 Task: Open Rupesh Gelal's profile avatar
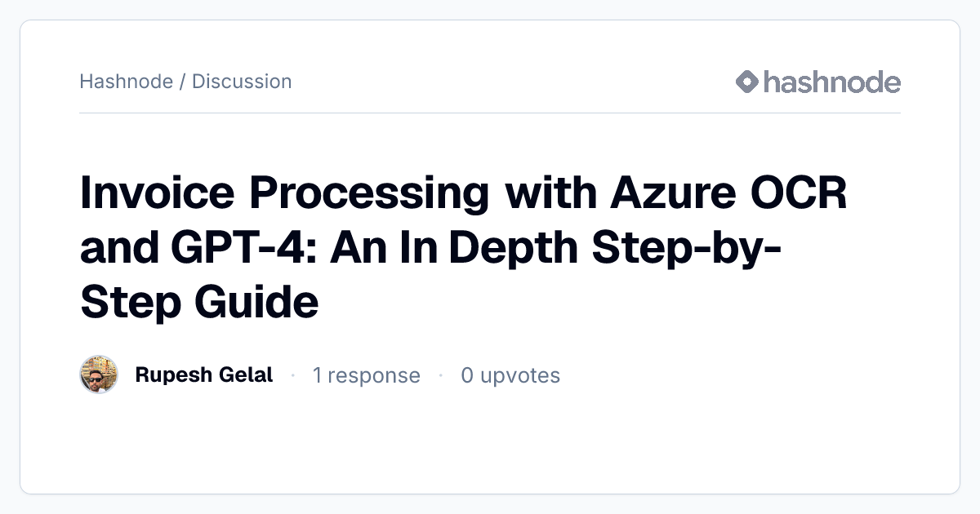(x=99, y=375)
